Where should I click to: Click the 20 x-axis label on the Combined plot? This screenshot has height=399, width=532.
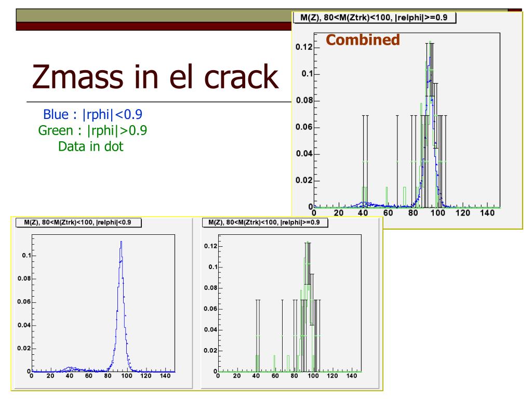339,212
